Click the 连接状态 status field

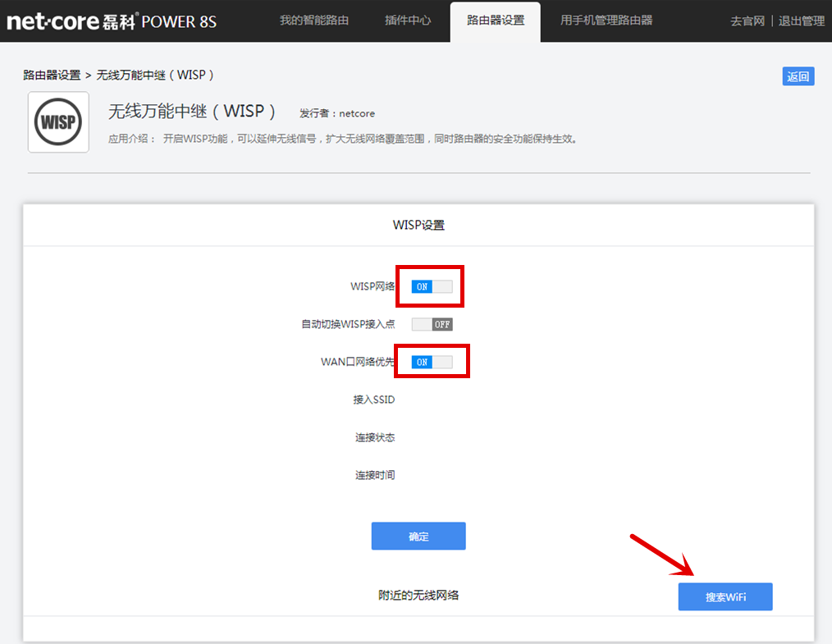pos(377,437)
